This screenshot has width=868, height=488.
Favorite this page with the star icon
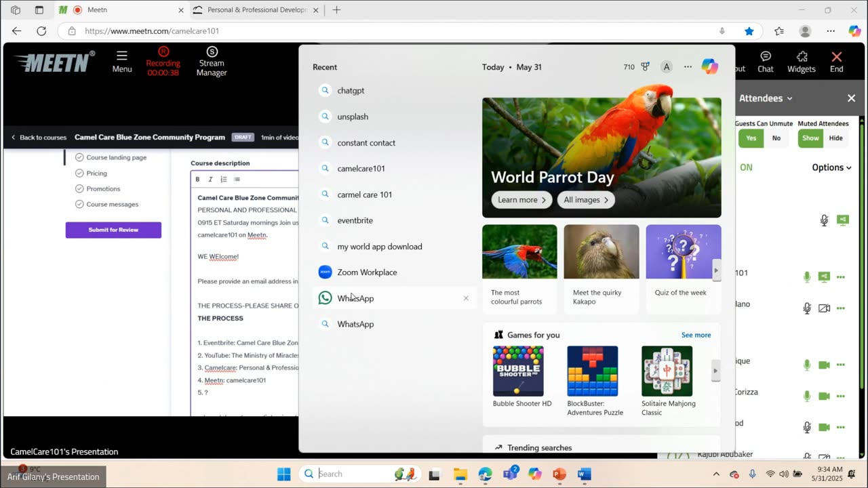[749, 31]
